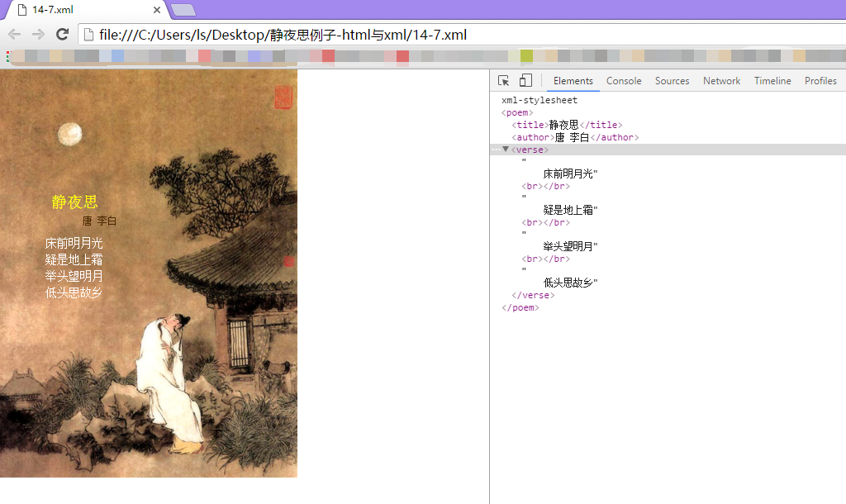Select the closing poem tag
Image resolution: width=846 pixels, height=504 pixels.
[520, 307]
